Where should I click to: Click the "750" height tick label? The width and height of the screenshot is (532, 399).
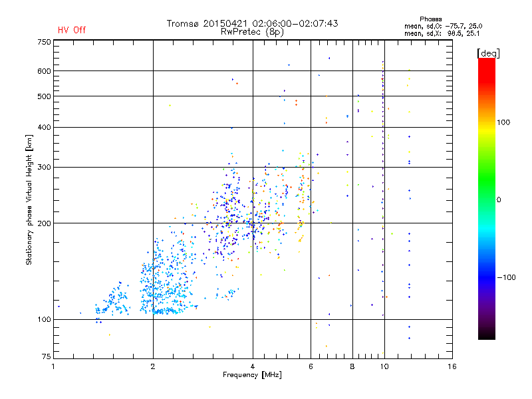(44, 42)
